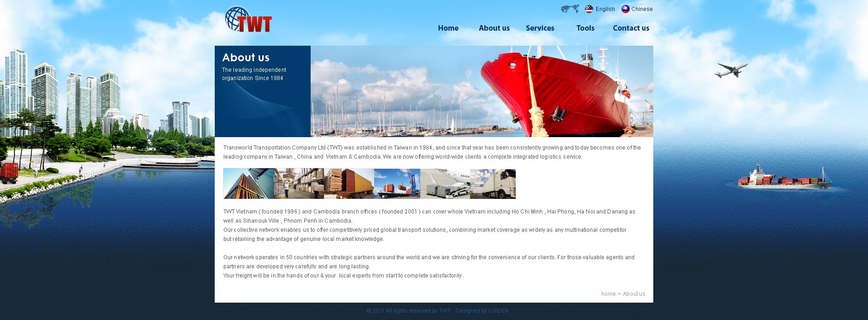Switch language to English
Viewport: 868px width, 320px height.
pos(605,9)
